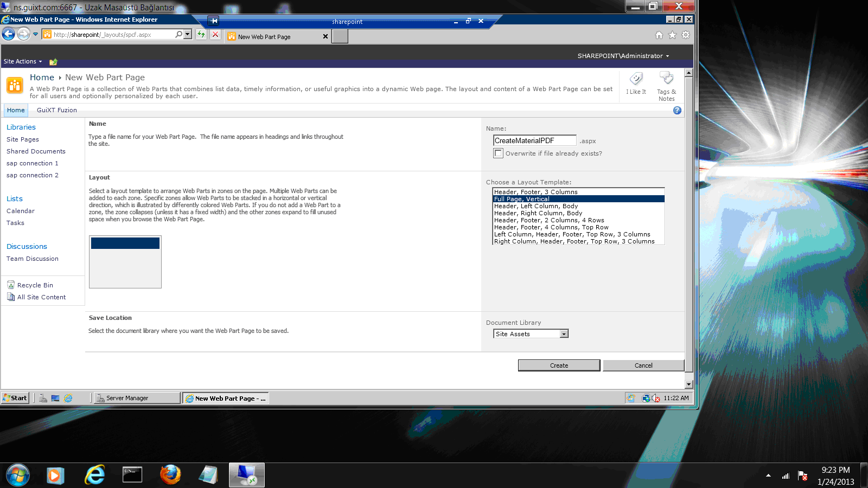Click Create button
Viewport: 868px width, 488px height.
559,365
